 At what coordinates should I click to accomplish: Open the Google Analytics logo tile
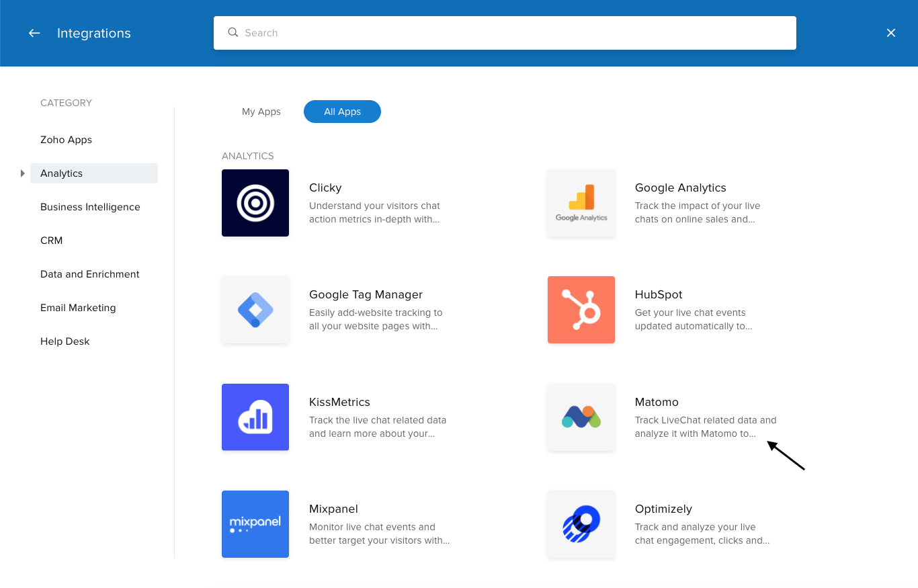(581, 203)
